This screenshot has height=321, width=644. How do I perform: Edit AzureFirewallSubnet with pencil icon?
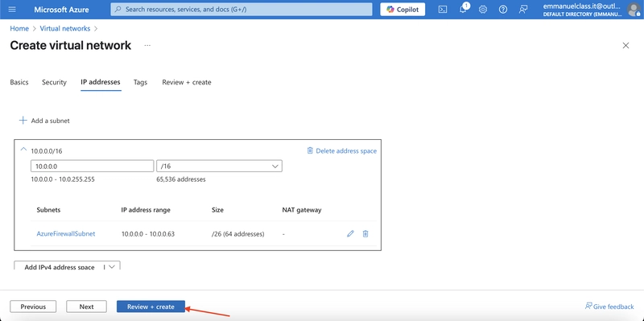pyautogui.click(x=350, y=233)
